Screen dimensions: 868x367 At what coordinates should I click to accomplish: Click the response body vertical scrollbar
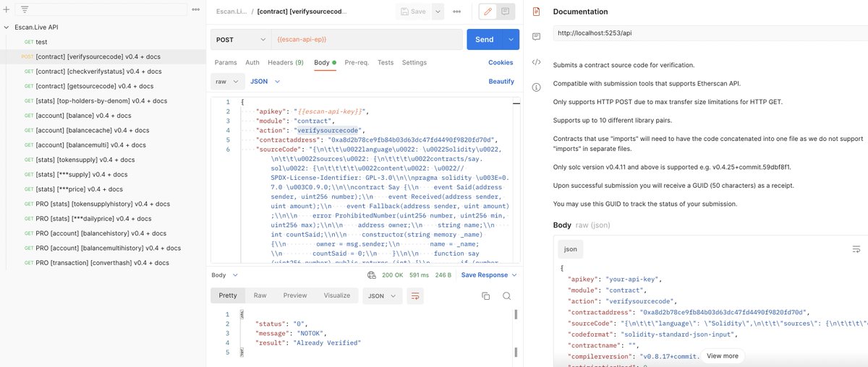coord(516,333)
